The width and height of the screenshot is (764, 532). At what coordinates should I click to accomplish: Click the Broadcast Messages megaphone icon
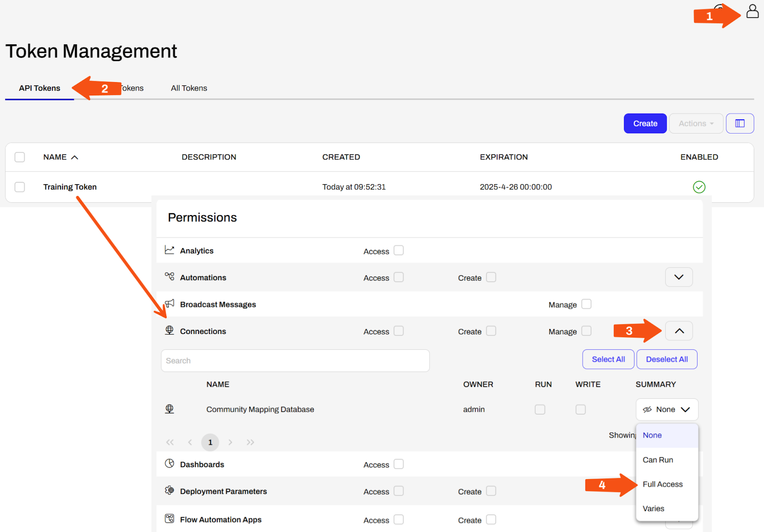coord(170,303)
